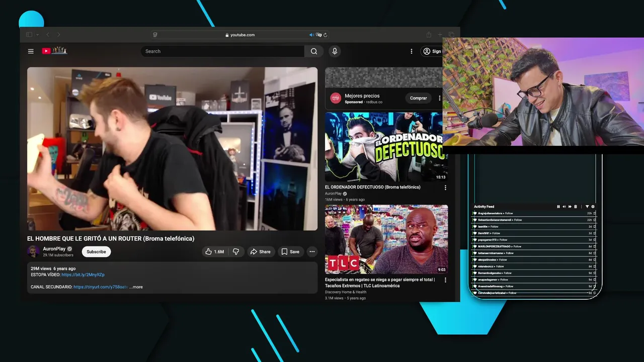Screen dimensions: 644x362
Task: Select tatianaarrabarruena Follow feed entry
Action: click(x=534, y=253)
